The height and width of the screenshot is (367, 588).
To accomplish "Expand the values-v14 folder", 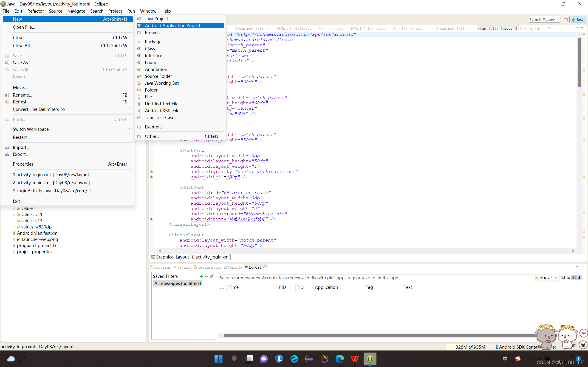I will [x=14, y=221].
